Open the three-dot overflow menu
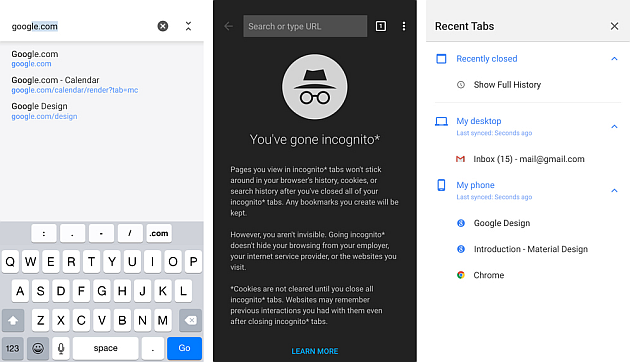Viewport: 630px width, 362px height. [x=404, y=26]
